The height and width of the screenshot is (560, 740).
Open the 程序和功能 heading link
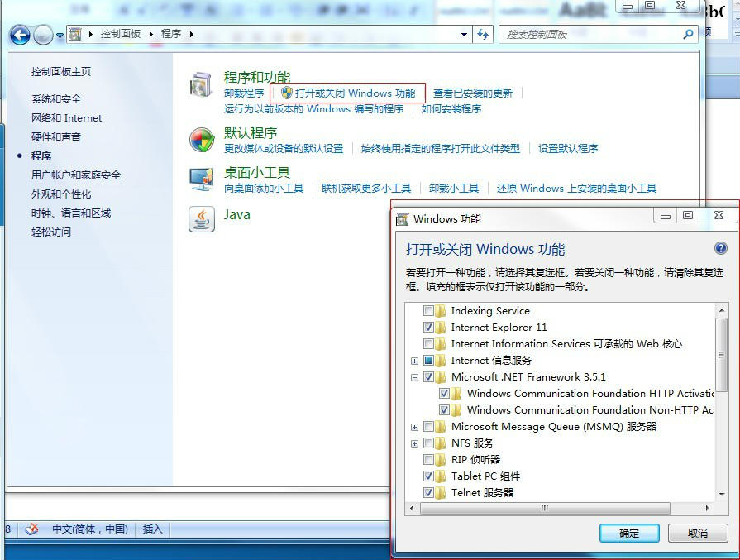pyautogui.click(x=257, y=77)
